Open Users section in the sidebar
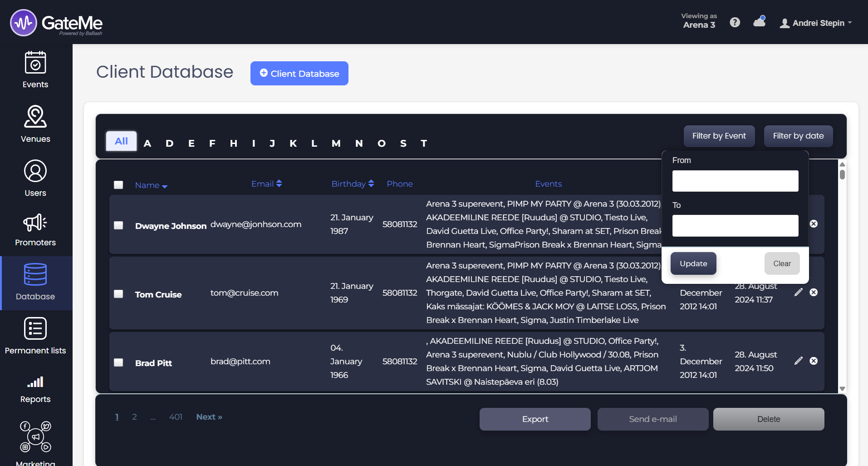 coord(35,178)
